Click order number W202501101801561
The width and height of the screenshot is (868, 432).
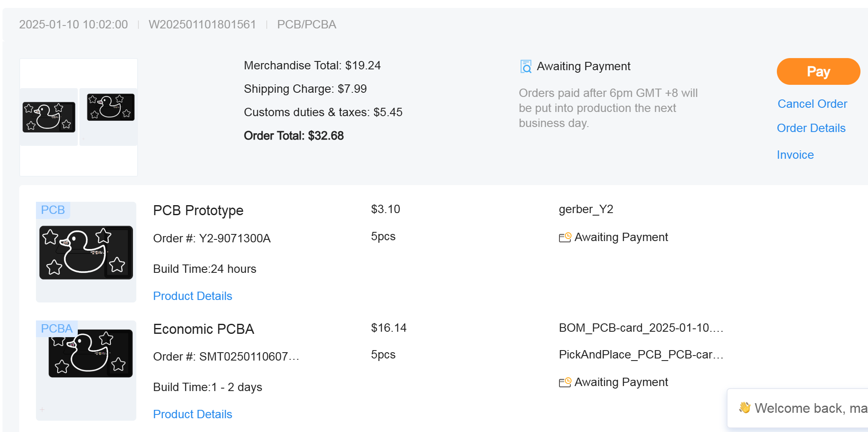202,24
